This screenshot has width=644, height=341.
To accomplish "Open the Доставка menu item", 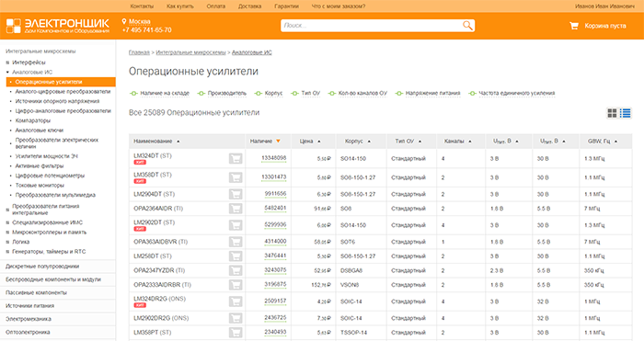I will pyautogui.click(x=249, y=6).
